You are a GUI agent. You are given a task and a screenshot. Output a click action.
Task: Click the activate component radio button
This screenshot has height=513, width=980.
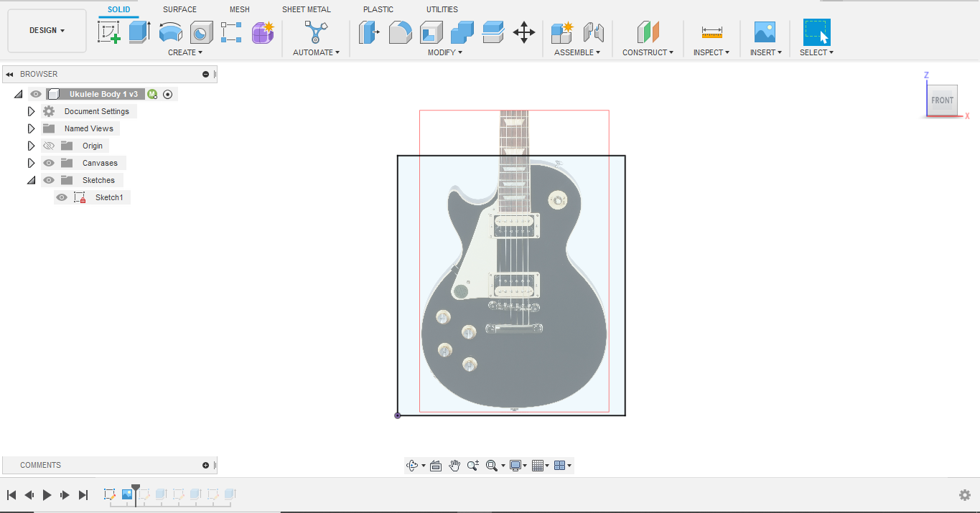click(x=168, y=94)
